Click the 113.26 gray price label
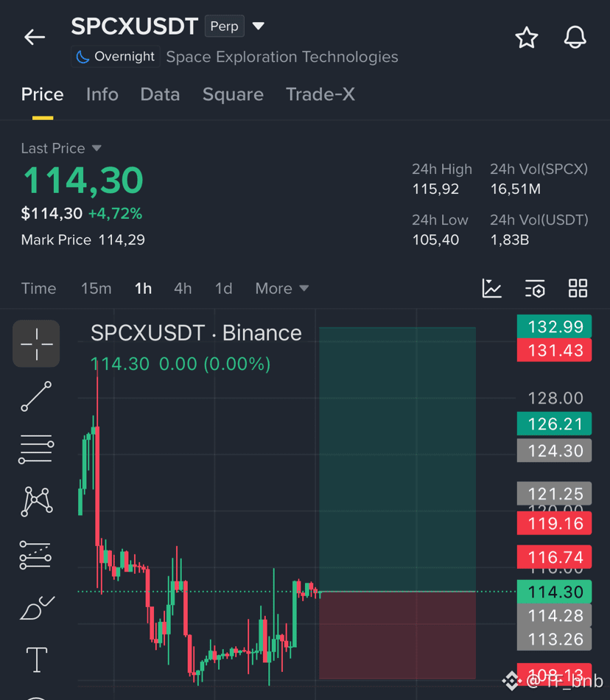This screenshot has height=700, width=610. [x=554, y=639]
